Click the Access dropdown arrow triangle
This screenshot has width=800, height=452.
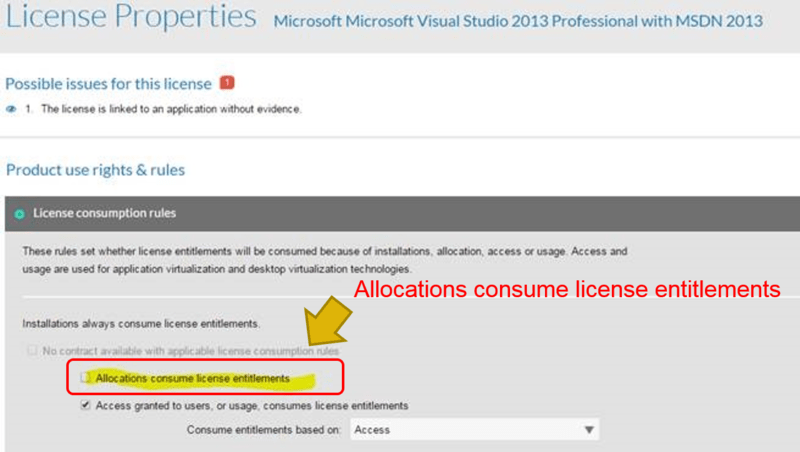[x=588, y=430]
